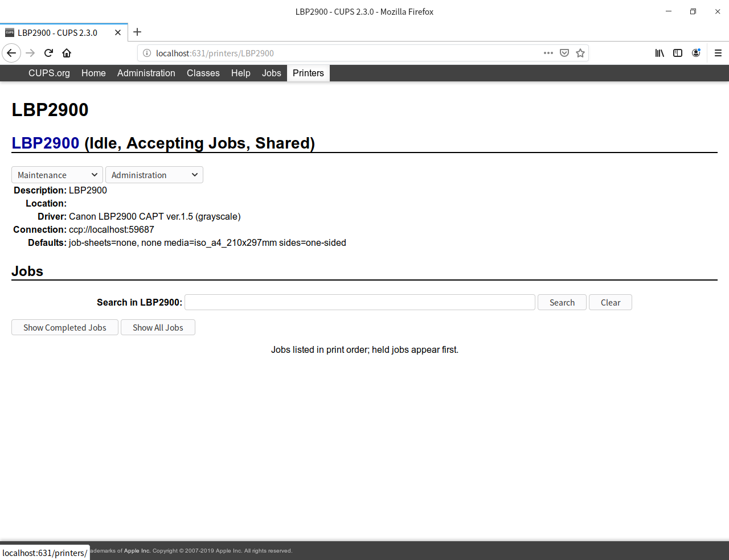
Task: Reload the current page
Action: (48, 53)
